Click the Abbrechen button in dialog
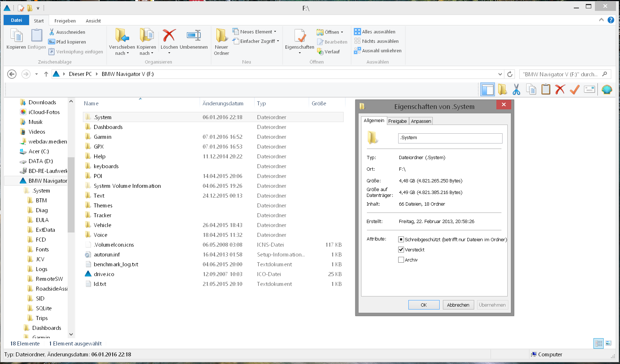The height and width of the screenshot is (364, 620). pyautogui.click(x=458, y=305)
